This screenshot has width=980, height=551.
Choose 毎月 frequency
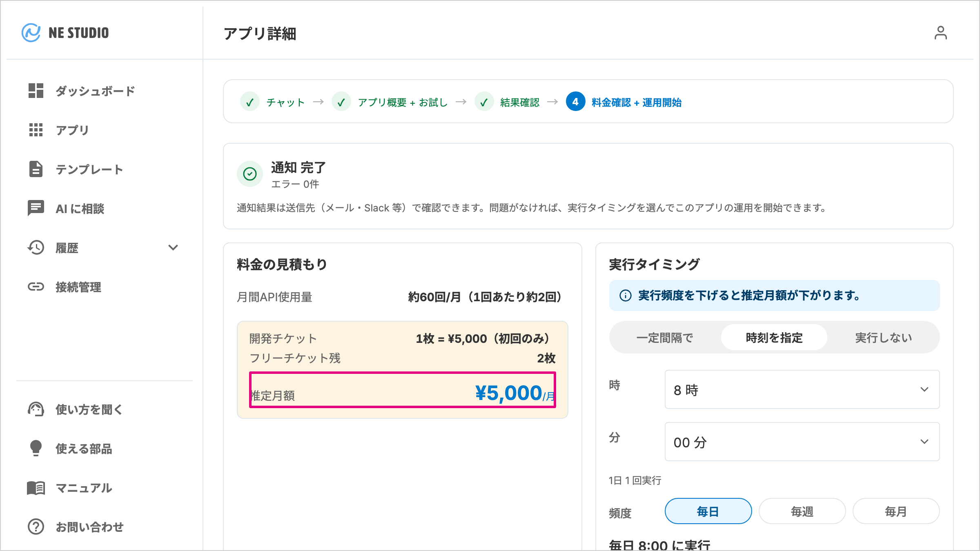tap(896, 511)
